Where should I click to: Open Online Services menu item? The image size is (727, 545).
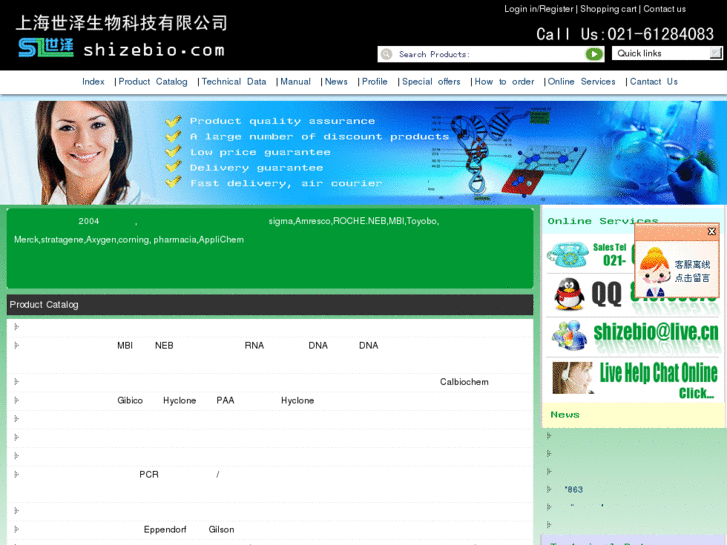point(581,82)
